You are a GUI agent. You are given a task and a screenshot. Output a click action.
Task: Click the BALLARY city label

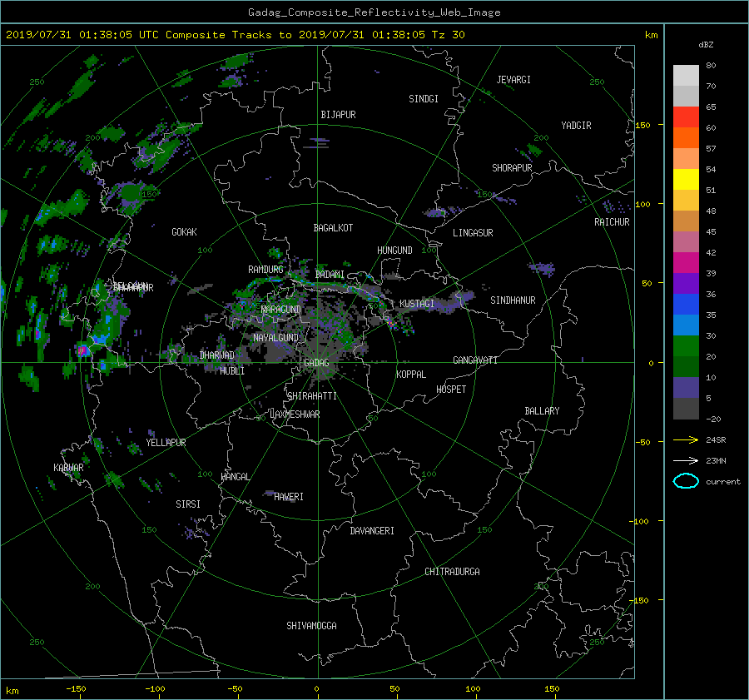(542, 411)
